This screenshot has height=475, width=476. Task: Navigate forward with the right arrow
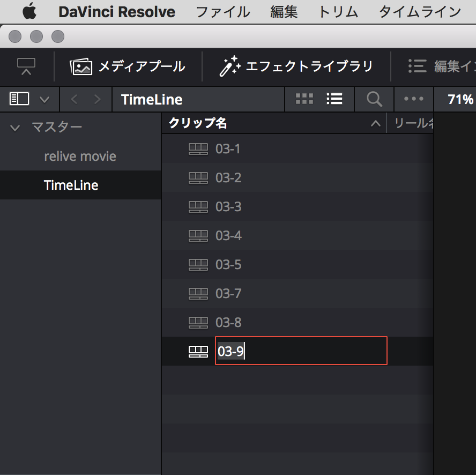coord(97,99)
